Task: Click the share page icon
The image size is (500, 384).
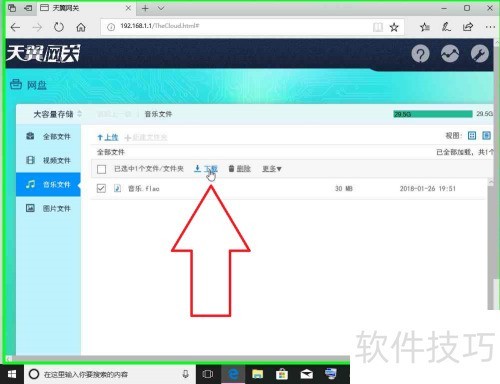Action: [x=468, y=27]
